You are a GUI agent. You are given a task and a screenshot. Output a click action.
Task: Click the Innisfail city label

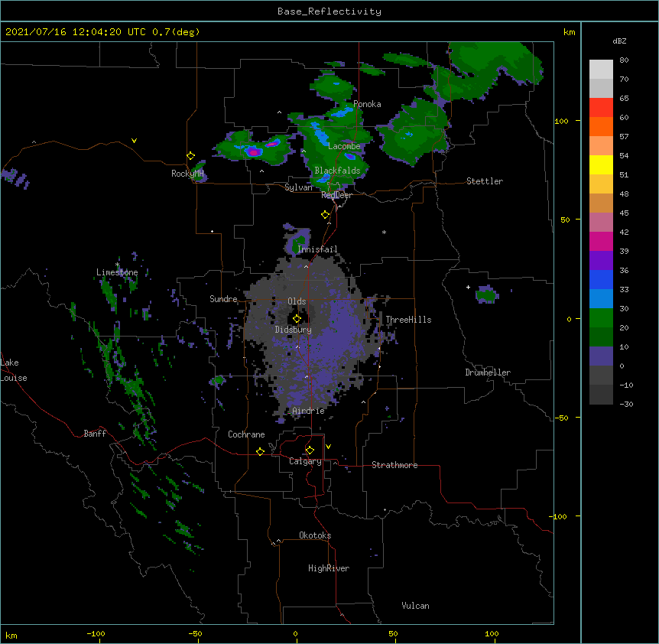click(x=317, y=249)
